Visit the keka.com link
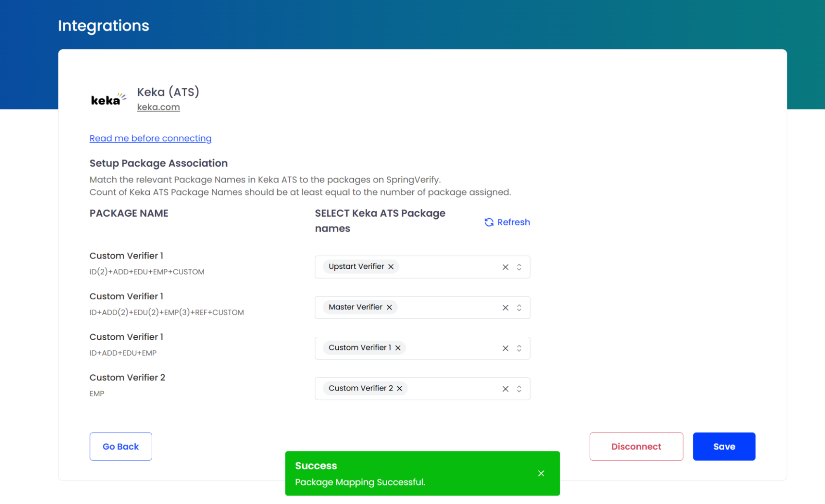Screen dimensions: 825x504 tap(158, 107)
